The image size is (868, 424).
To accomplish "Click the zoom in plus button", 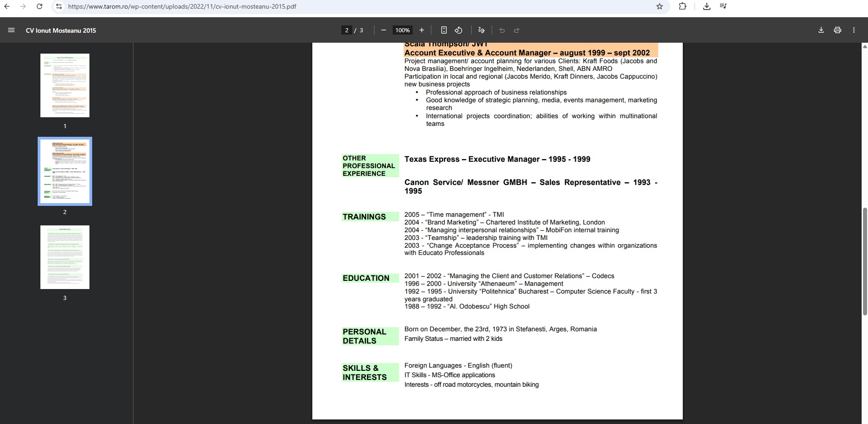I will [x=421, y=30].
